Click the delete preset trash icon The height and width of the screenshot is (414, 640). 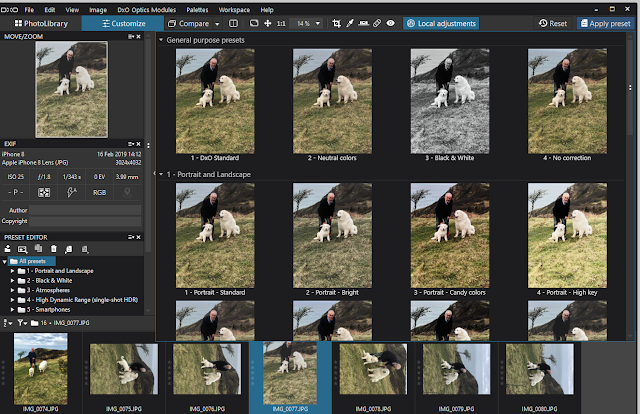54,248
